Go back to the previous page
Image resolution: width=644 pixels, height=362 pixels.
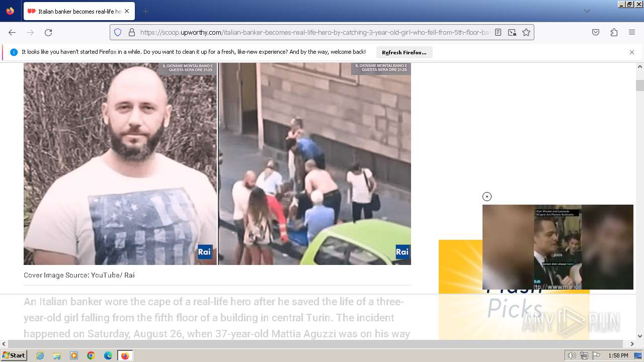click(x=12, y=32)
